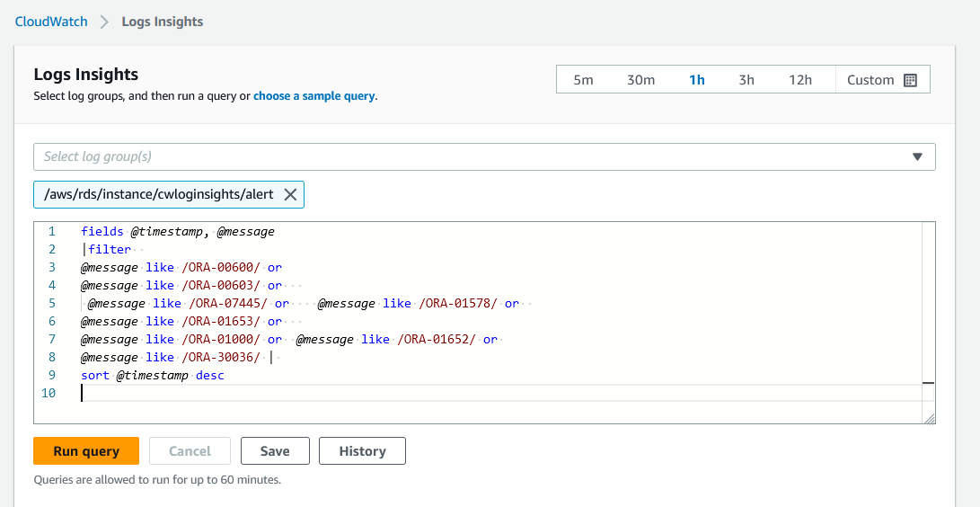Image resolution: width=980 pixels, height=507 pixels.
Task: Click the 'fields @timestamp, @message' query line
Action: coord(178,232)
